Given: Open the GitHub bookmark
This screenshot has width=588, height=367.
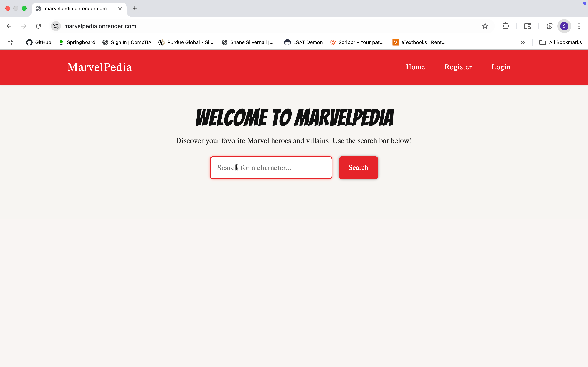Looking at the screenshot, I should tap(39, 42).
